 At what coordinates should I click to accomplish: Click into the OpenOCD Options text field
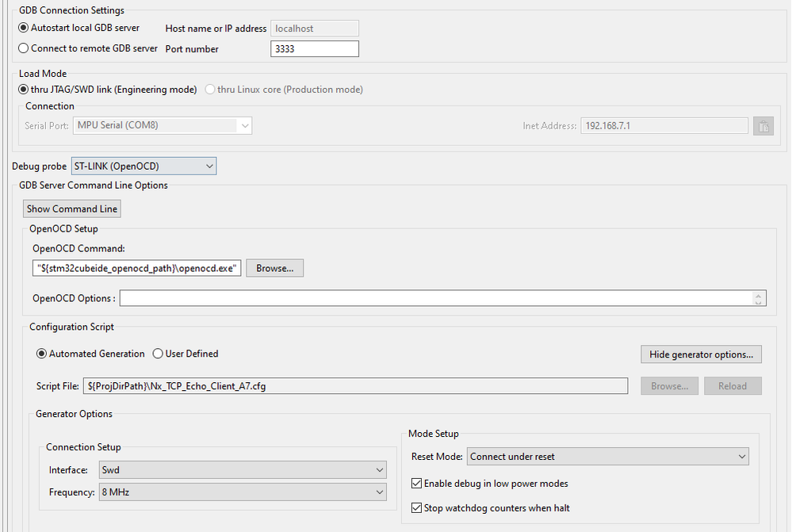436,298
